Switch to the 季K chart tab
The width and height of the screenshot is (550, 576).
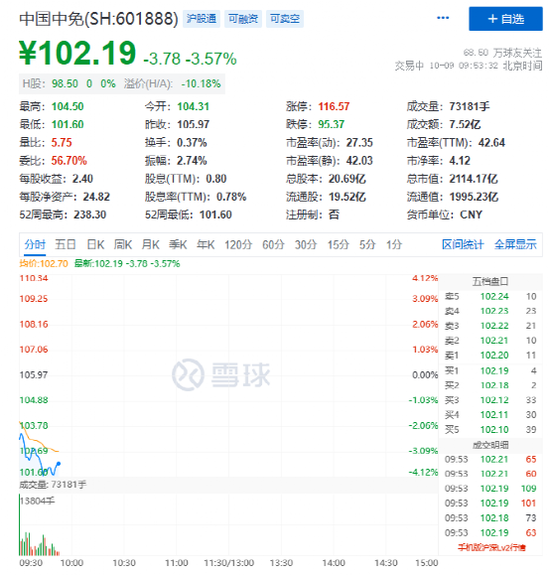(178, 244)
